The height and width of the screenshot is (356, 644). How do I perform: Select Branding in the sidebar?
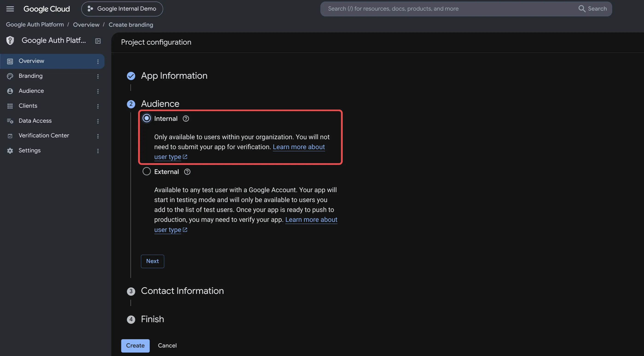(52, 76)
